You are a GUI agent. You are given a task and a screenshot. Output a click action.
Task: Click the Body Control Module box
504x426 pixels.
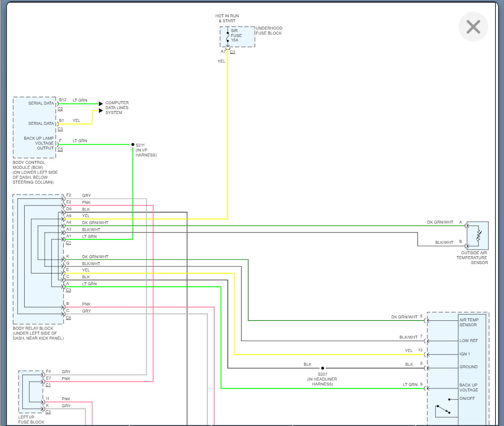(x=35, y=127)
